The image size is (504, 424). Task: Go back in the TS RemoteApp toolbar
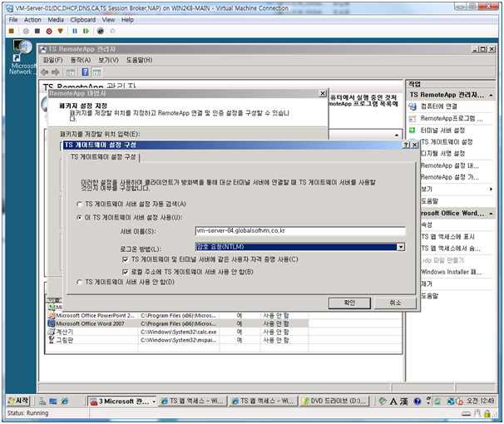click(x=45, y=72)
